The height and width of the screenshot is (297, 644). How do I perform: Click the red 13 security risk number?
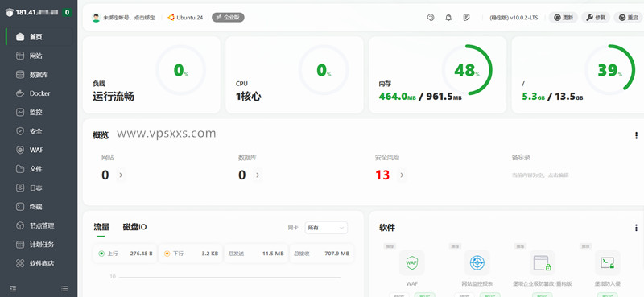[x=382, y=175]
